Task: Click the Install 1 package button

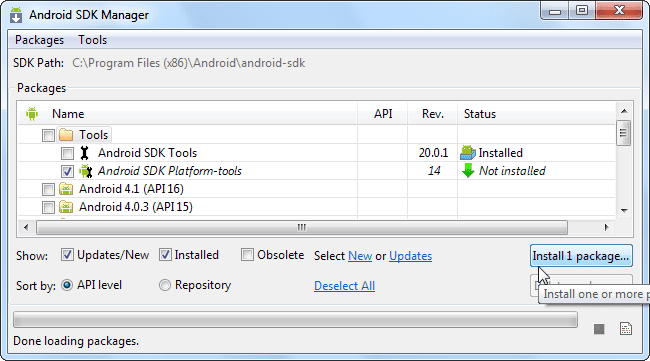Action: tap(581, 256)
